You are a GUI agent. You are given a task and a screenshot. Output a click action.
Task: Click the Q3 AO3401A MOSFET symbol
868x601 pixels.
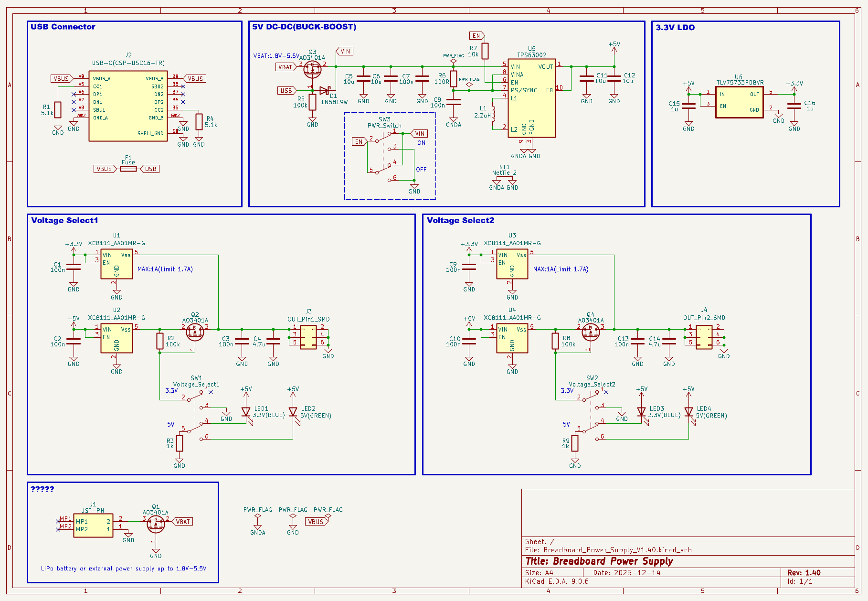[312, 70]
